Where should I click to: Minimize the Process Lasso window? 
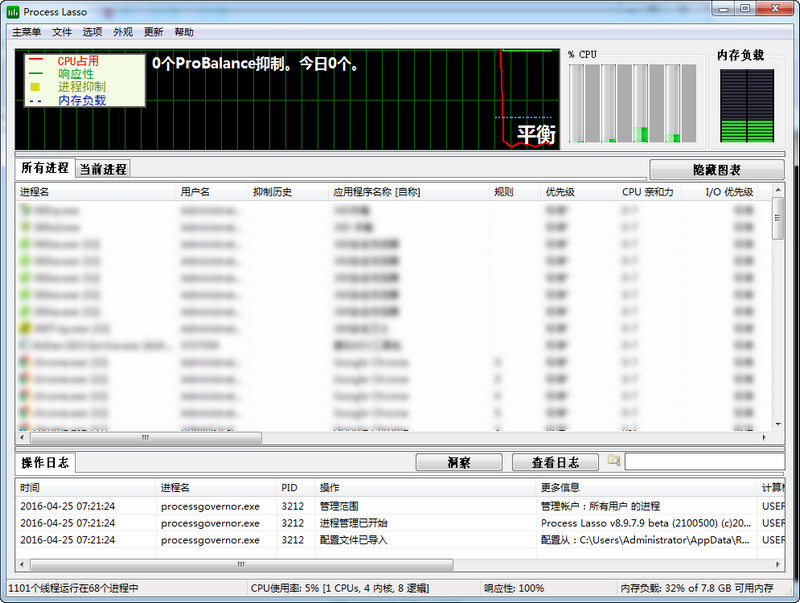[723, 9]
